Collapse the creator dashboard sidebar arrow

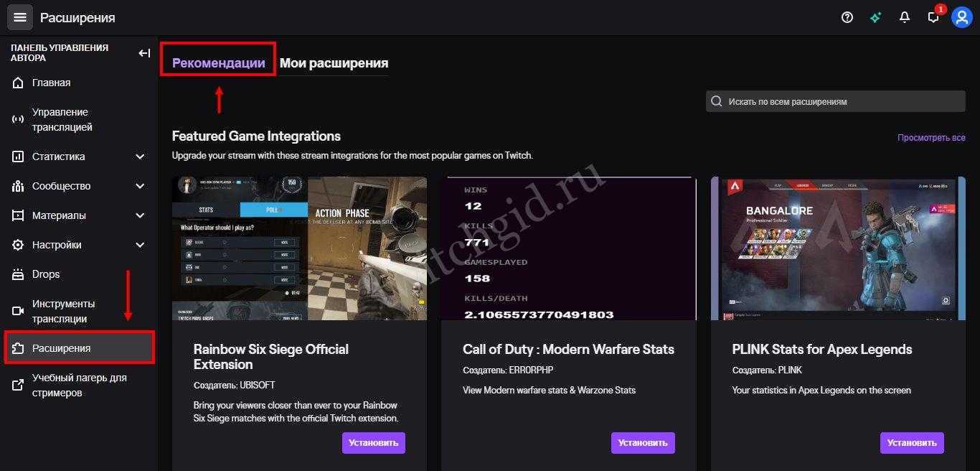[x=144, y=52]
